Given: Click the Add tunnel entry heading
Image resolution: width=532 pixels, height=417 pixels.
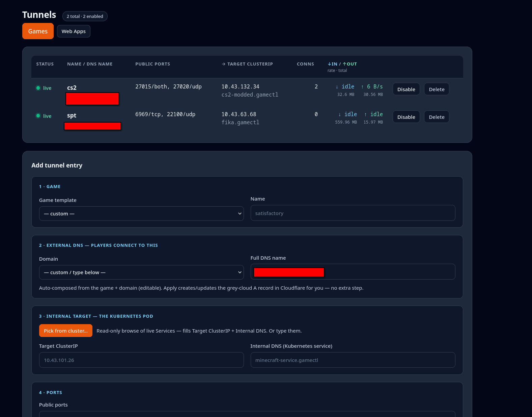Looking at the screenshot, I should click(x=57, y=165).
